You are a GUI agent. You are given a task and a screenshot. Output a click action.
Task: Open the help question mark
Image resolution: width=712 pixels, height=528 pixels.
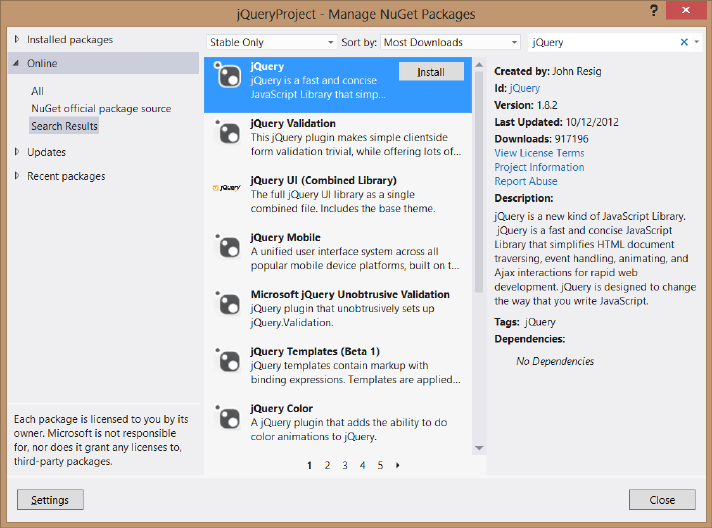[654, 10]
